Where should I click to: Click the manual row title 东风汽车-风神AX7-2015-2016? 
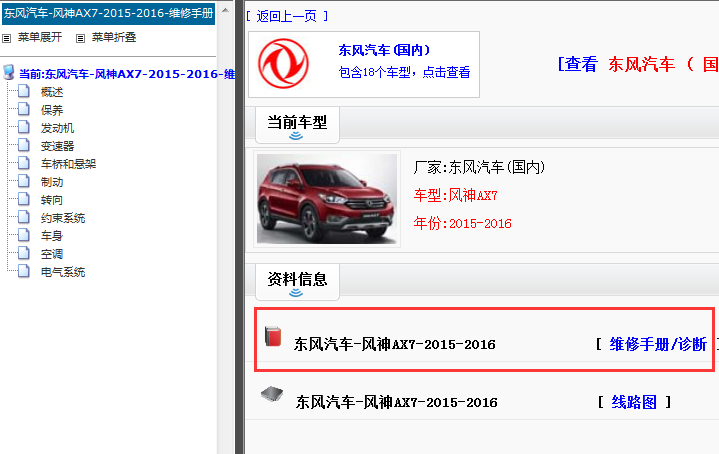395,344
